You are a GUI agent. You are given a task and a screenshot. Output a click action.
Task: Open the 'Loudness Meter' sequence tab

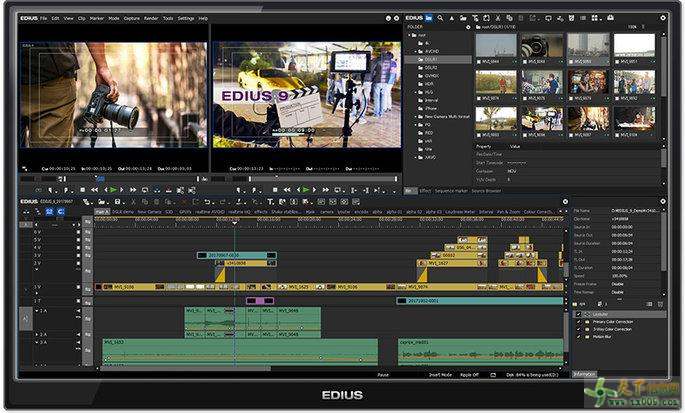coord(460,212)
